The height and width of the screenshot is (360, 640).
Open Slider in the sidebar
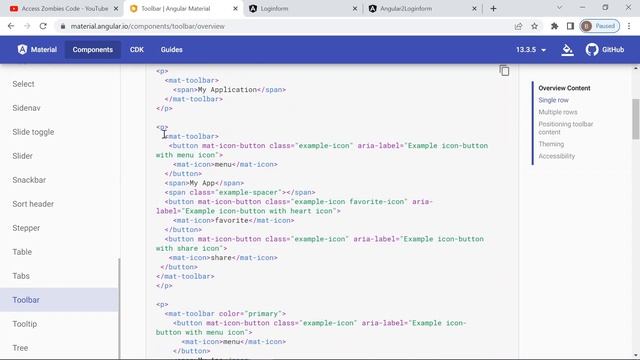tap(22, 156)
